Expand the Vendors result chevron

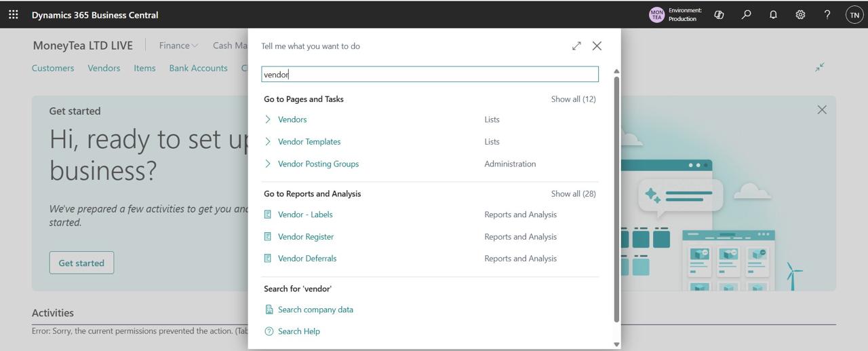(x=268, y=119)
